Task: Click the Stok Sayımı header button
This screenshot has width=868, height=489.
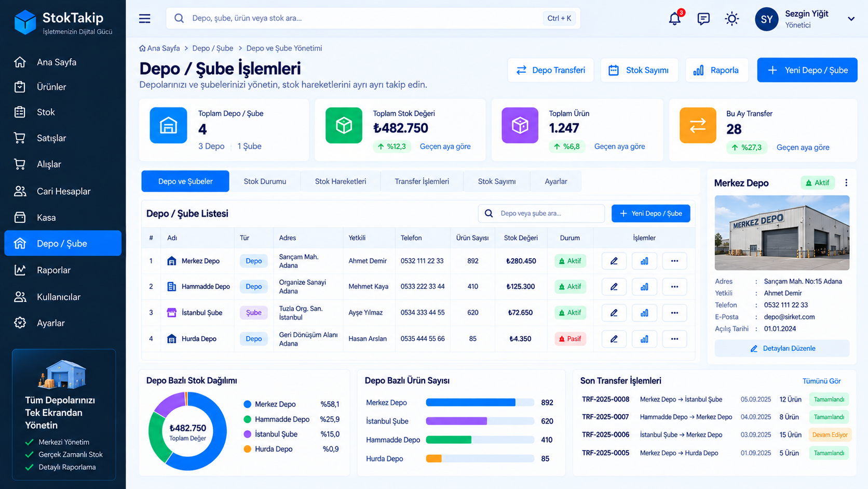Action: pos(639,70)
